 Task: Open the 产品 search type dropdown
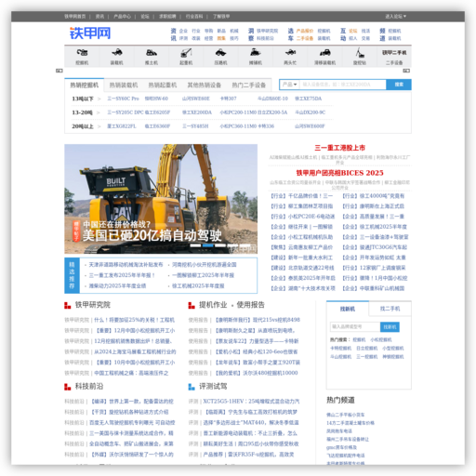[x=290, y=85]
